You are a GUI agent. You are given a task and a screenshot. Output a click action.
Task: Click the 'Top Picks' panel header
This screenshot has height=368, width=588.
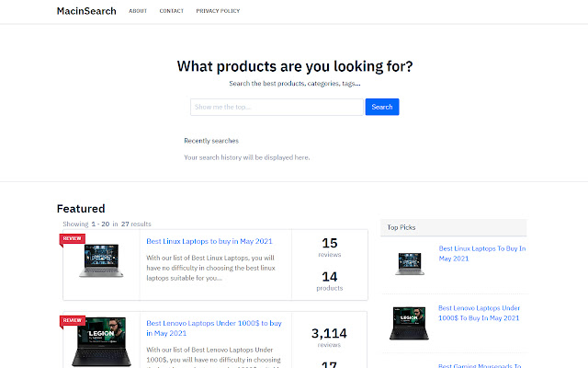pos(453,227)
